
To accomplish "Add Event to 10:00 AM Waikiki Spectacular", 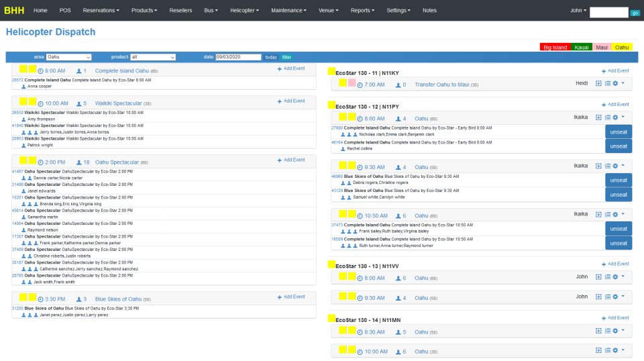I will click(291, 101).
